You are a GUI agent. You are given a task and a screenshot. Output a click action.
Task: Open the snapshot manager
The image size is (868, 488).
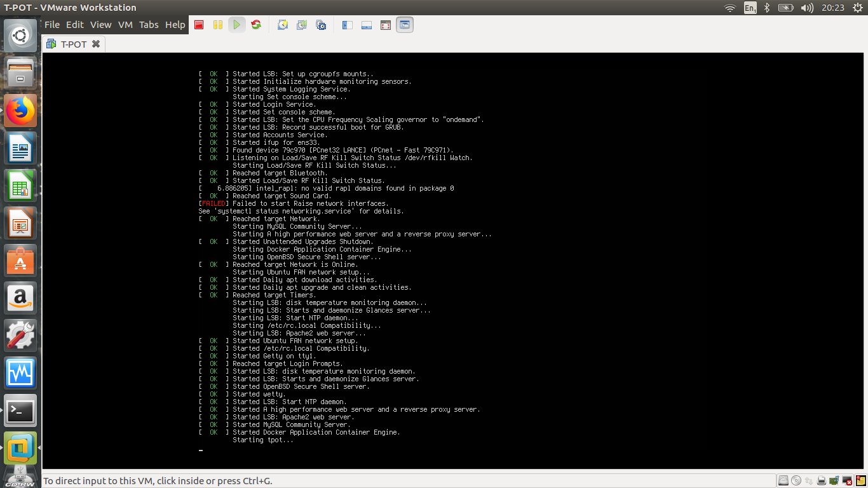coord(321,25)
